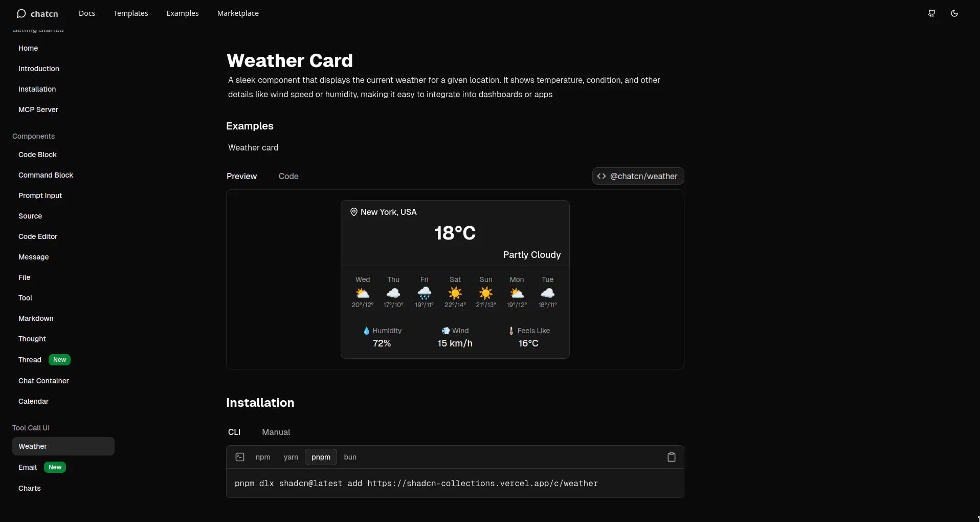Image resolution: width=980 pixels, height=522 pixels.
Task: Choose yarn package manager
Action: click(291, 457)
